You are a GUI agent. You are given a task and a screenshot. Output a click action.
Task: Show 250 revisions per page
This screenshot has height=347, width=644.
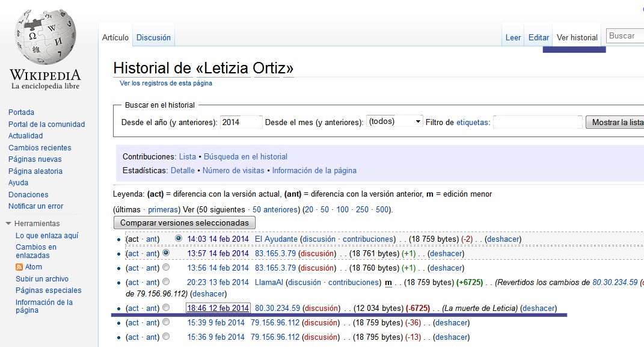click(x=362, y=209)
